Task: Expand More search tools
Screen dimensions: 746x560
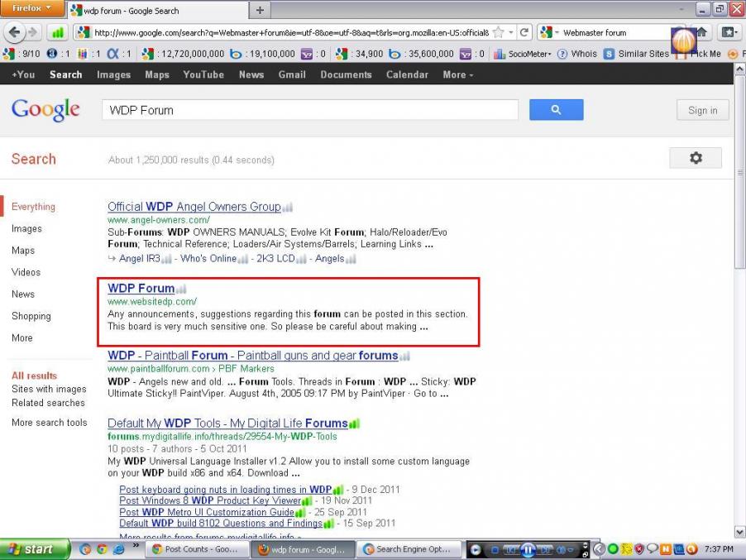Action: 50,423
